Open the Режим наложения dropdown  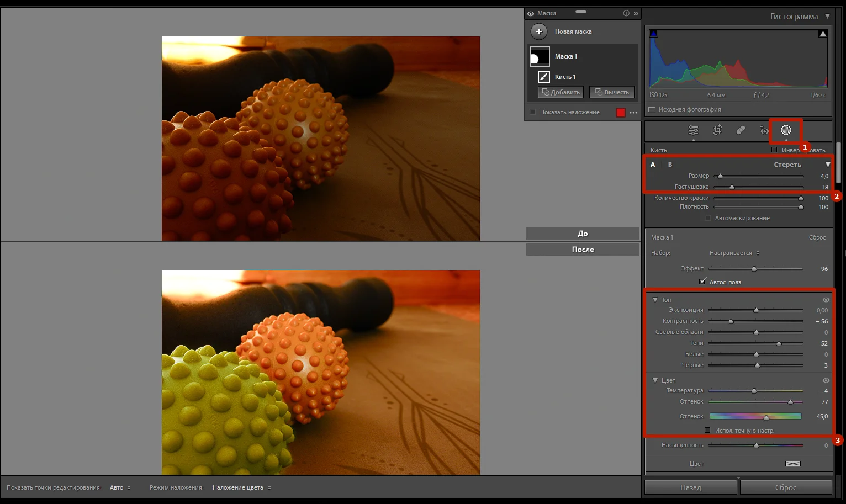[241, 487]
